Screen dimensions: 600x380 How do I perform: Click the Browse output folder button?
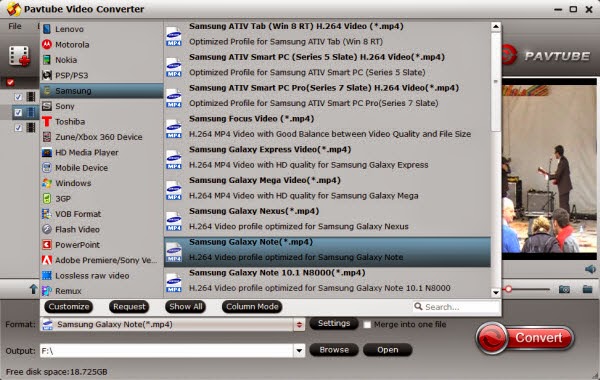point(334,350)
